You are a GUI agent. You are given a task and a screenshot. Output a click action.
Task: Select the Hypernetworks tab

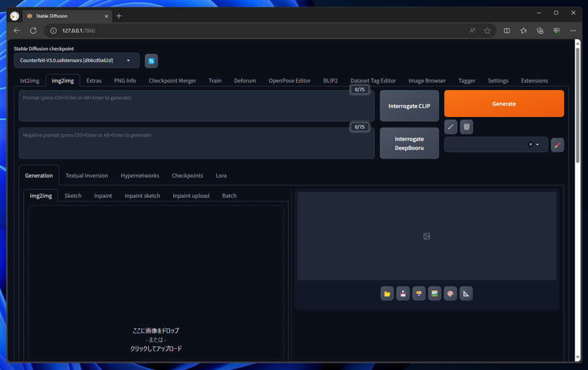(x=140, y=175)
